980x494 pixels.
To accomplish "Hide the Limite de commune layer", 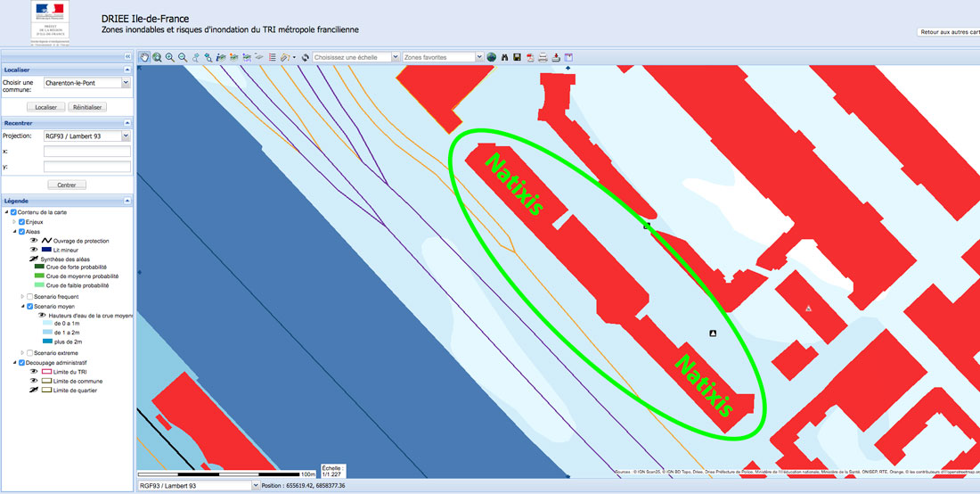I will point(34,381).
